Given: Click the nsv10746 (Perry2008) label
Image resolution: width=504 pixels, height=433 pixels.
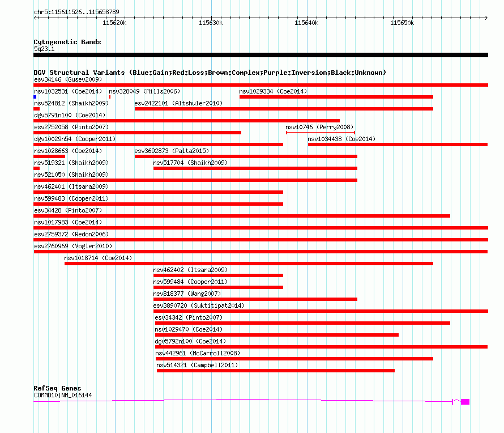Looking at the screenshot, I should (x=319, y=127).
